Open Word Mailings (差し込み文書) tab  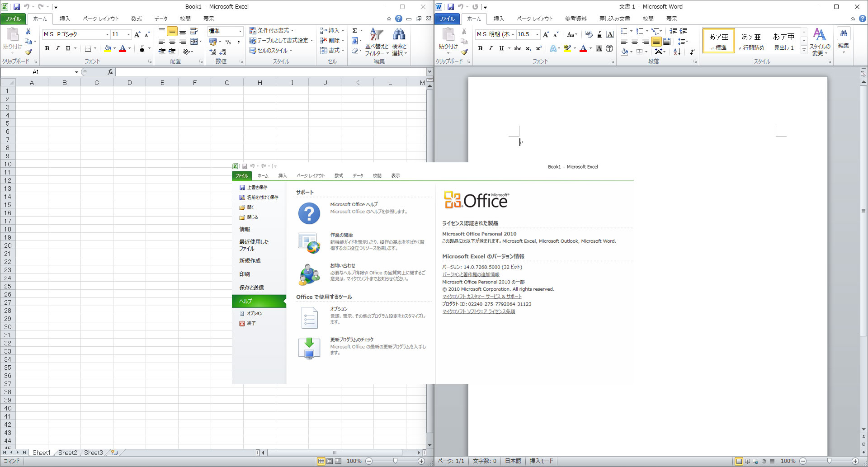coord(615,19)
